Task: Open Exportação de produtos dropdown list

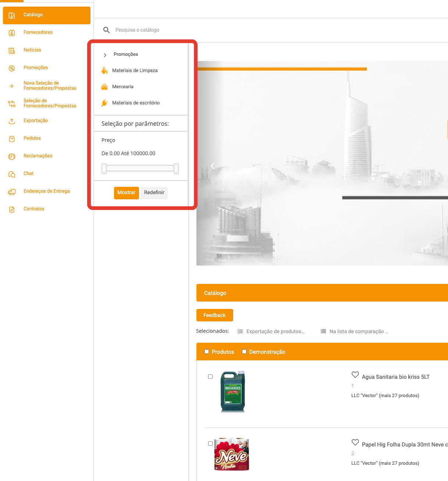Action: 271,331
